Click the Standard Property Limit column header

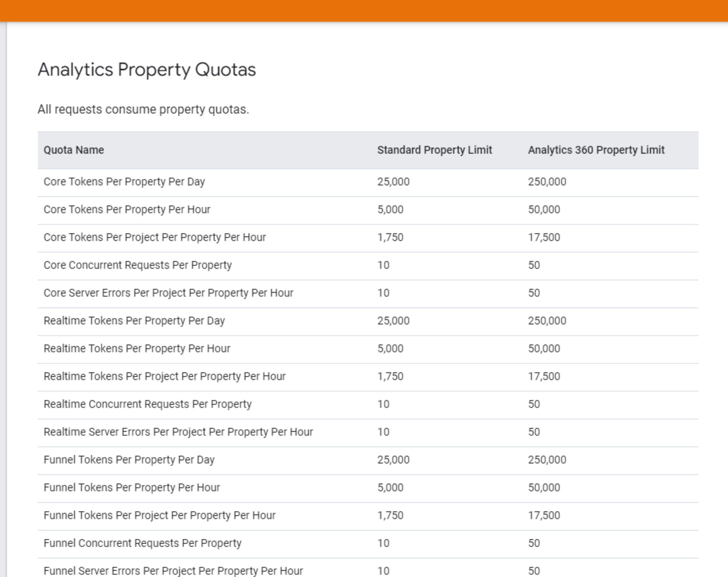coord(435,150)
